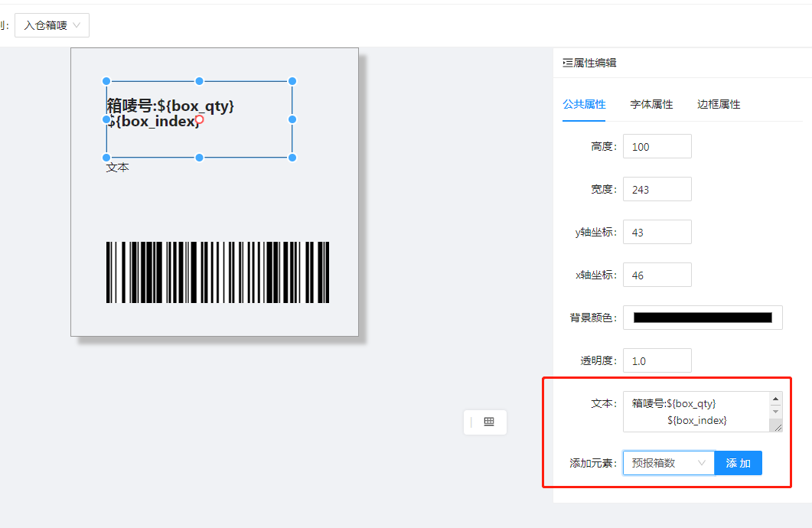Screen dimensions: 812x528
Task: Open the 入仓箱唛 template dropdown
Action: pyautogui.click(x=52, y=25)
